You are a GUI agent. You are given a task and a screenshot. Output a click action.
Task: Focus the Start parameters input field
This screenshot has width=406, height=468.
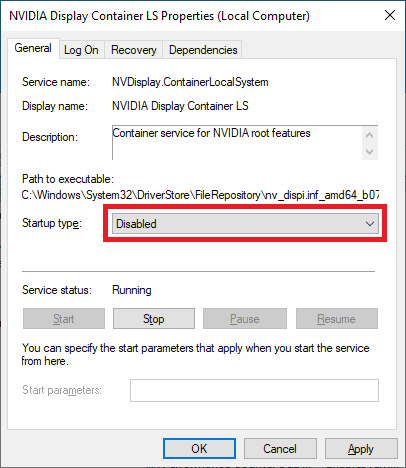254,390
